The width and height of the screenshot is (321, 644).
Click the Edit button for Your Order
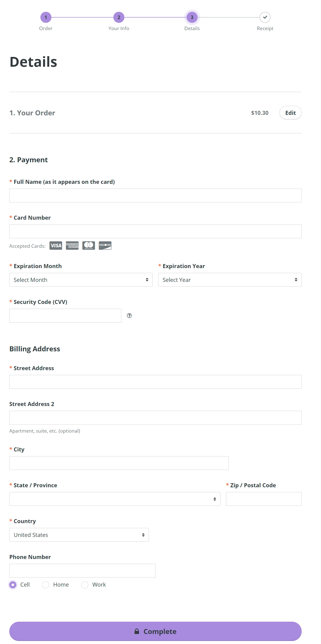coord(290,113)
